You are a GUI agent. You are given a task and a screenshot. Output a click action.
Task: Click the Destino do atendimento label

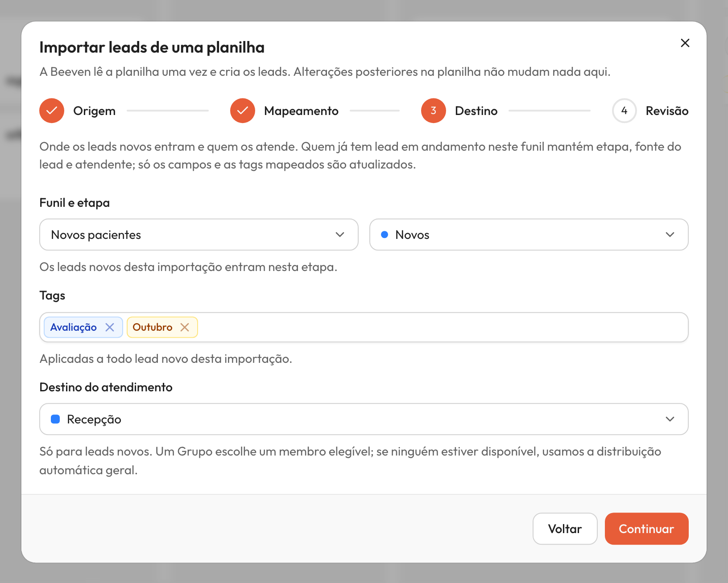point(106,387)
